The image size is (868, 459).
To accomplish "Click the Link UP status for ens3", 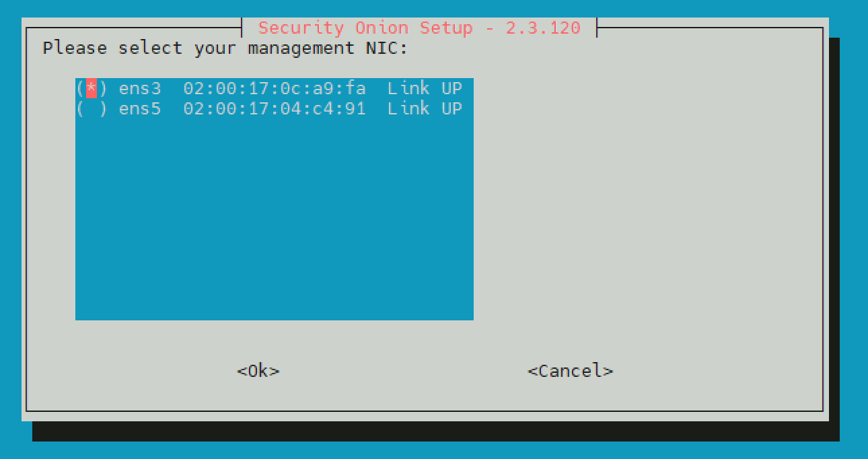I will (425, 88).
